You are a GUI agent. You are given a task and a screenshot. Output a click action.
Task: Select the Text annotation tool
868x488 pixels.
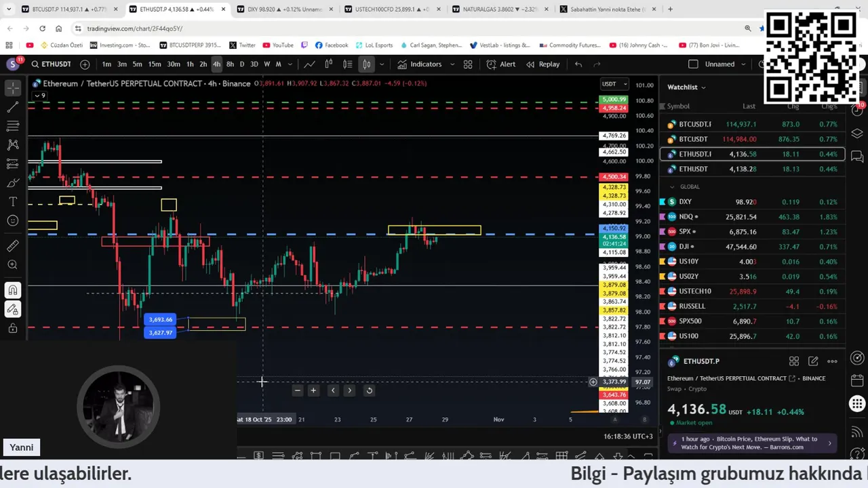pos(13,202)
